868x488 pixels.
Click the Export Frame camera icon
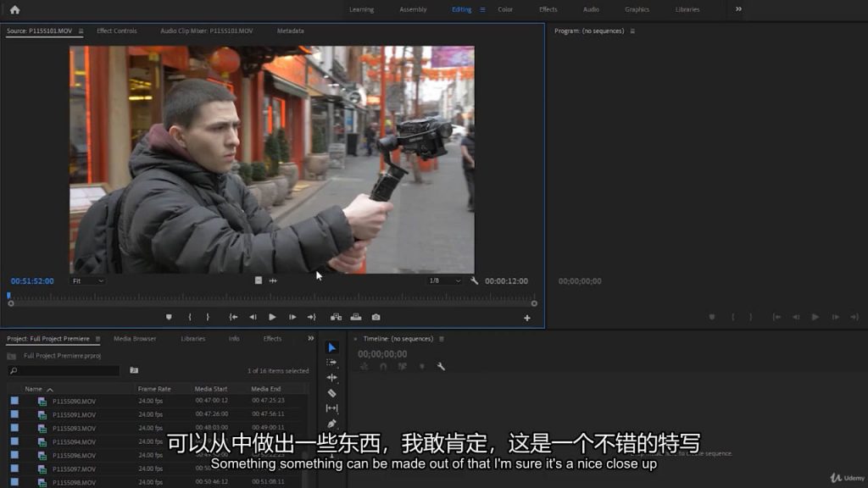click(376, 317)
